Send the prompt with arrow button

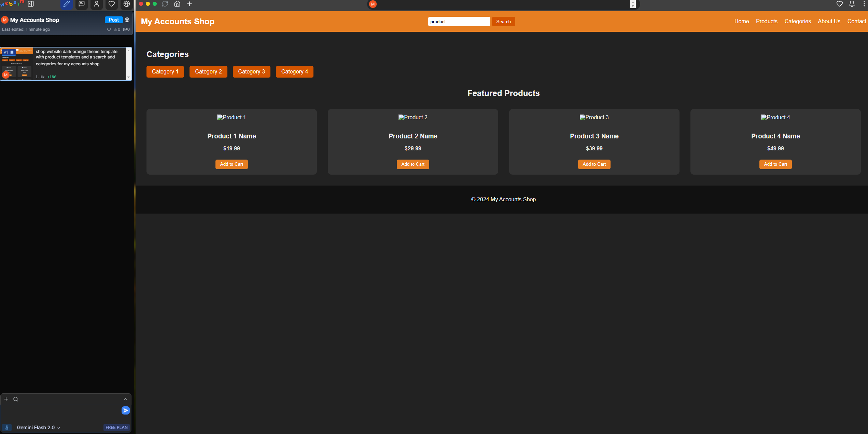(x=126, y=410)
